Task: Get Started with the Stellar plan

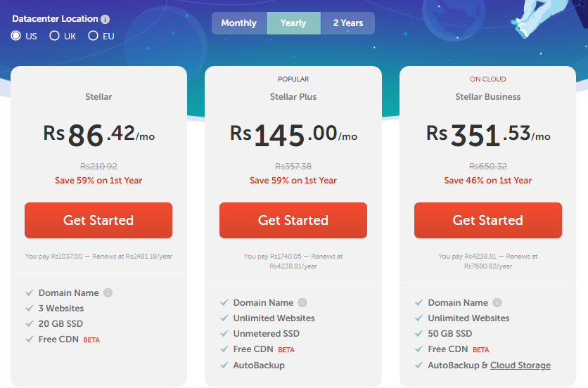Action: tap(98, 220)
